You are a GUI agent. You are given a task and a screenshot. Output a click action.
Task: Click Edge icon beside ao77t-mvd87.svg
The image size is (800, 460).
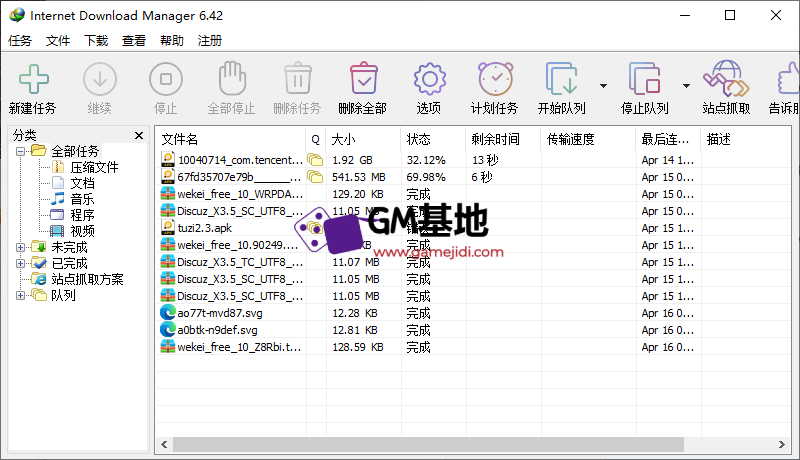(168, 313)
